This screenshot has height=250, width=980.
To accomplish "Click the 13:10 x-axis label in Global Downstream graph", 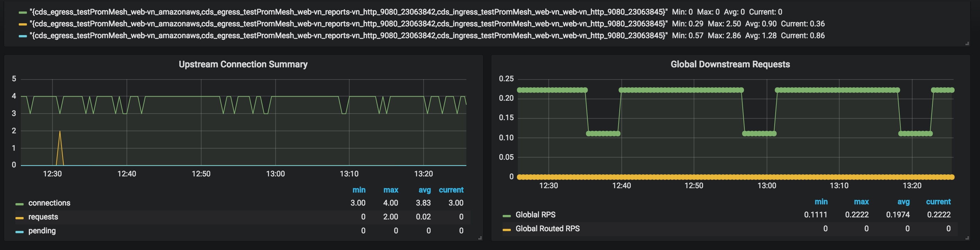I will [x=839, y=185].
